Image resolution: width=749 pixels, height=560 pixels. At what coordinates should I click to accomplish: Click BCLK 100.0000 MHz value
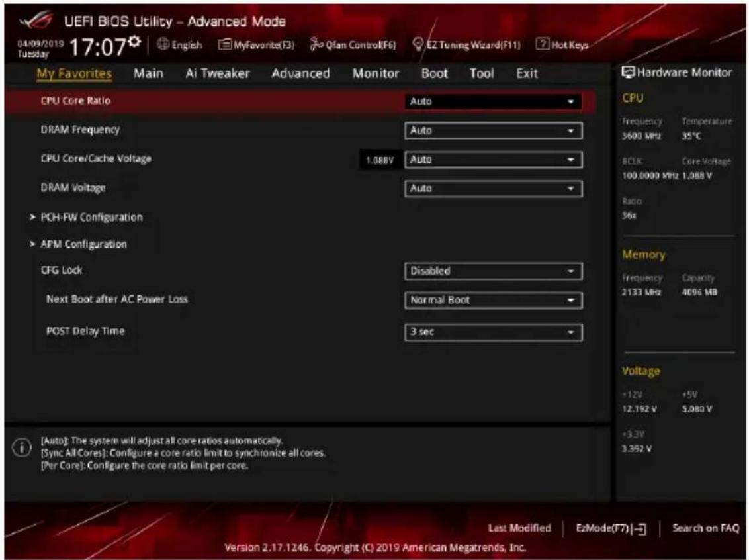650,176
